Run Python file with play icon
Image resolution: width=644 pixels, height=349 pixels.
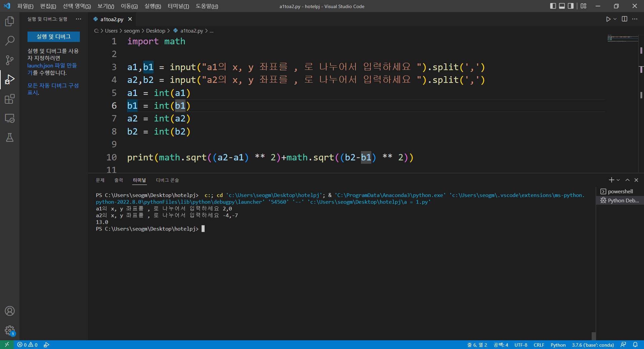pyautogui.click(x=608, y=19)
